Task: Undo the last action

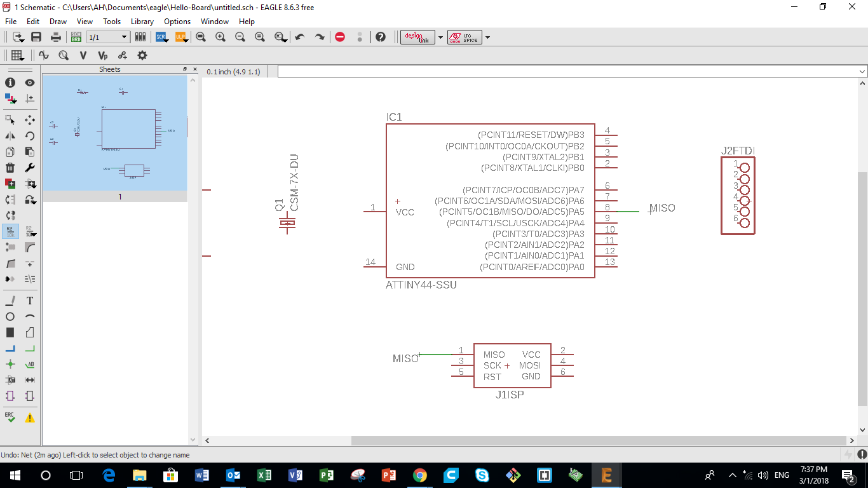Action: tap(300, 37)
